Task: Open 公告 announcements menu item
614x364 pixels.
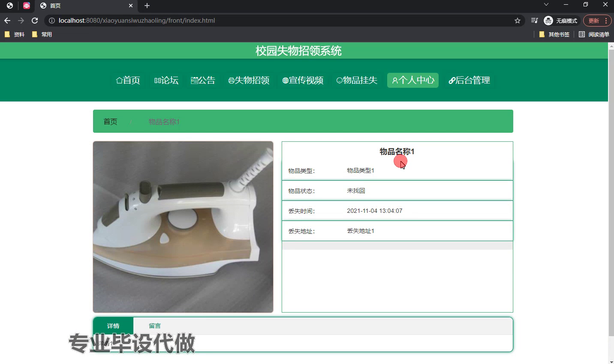Action: (x=203, y=80)
